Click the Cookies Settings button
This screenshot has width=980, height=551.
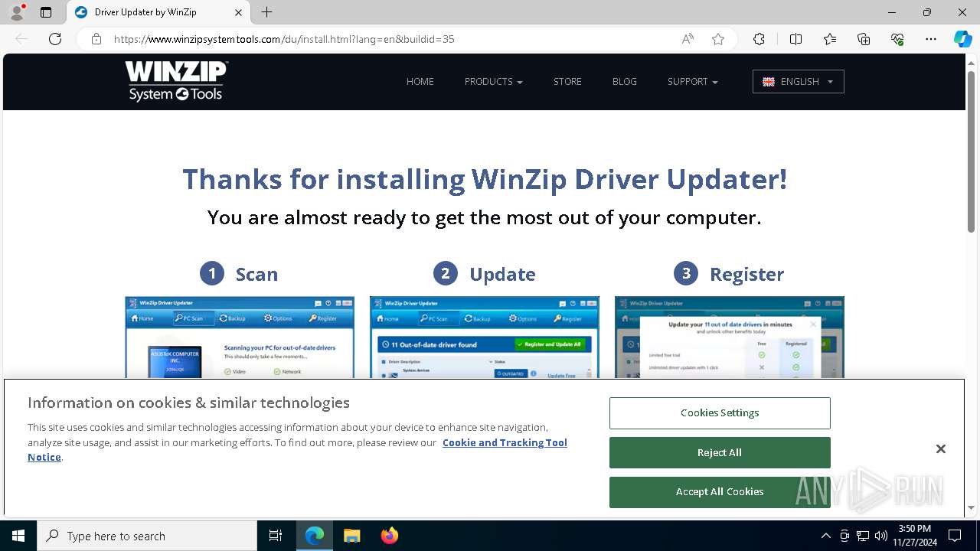[720, 413]
